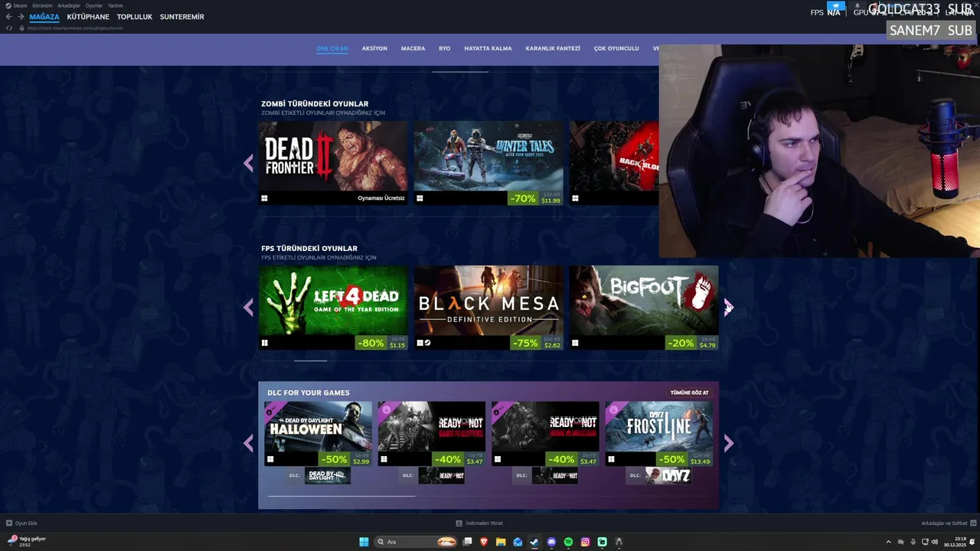This screenshot has height=551, width=980.
Task: Switch to the TOPLULUK section
Action: coord(135,17)
